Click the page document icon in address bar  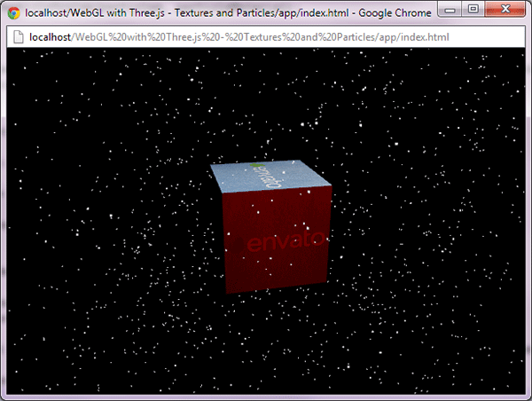19,37
